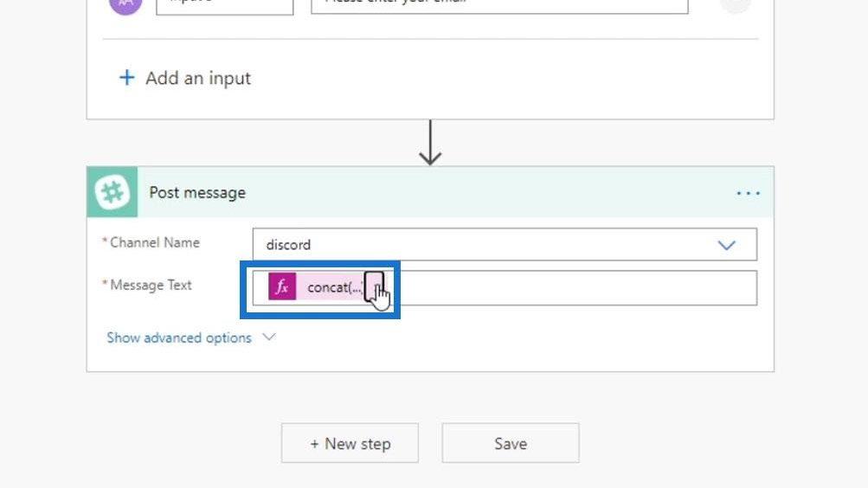868x488 pixels.
Task: Select the concat(...) expression token
Action: [325, 286]
